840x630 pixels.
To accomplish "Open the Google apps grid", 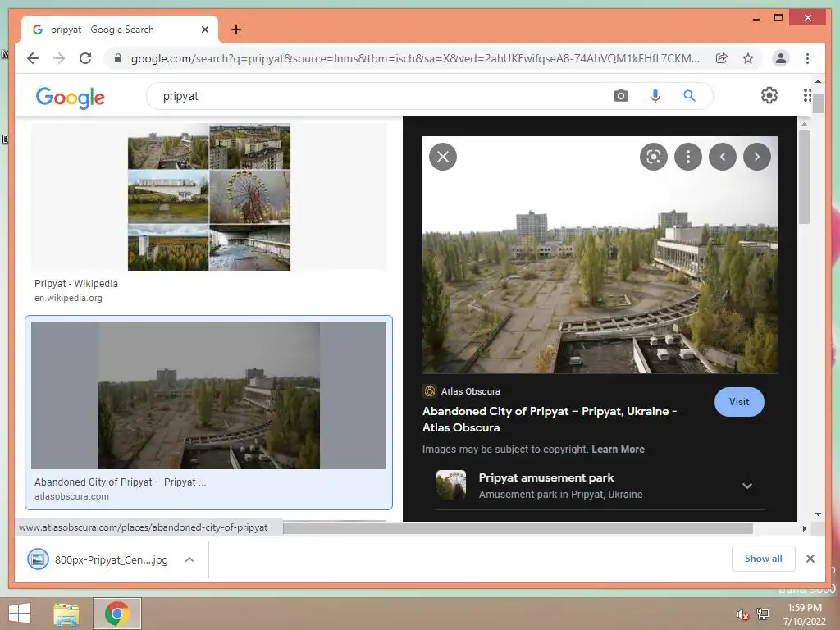I will [807, 95].
